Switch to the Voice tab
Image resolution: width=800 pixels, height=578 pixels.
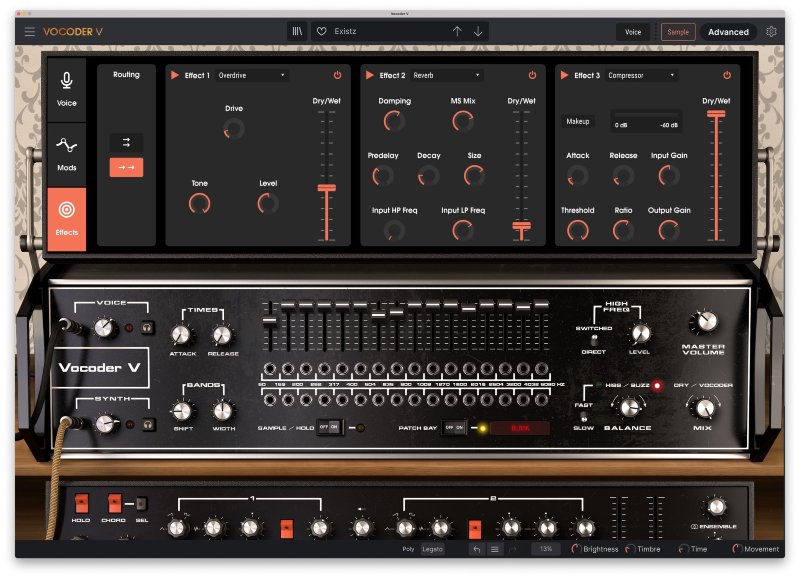[x=633, y=31]
